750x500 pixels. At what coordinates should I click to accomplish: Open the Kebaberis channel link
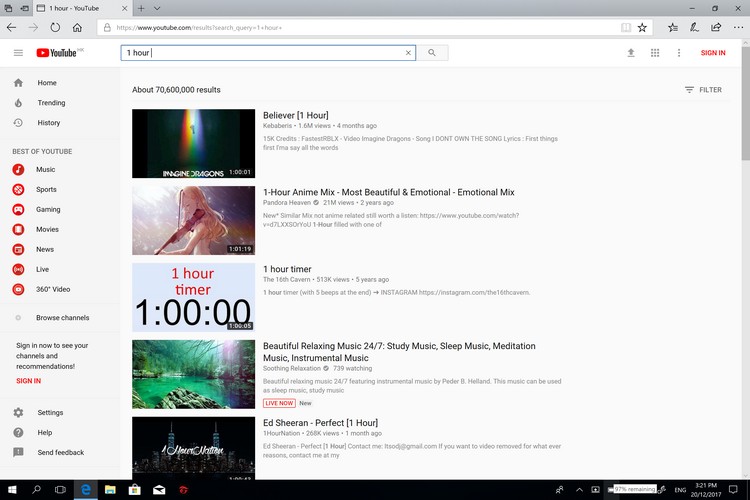(x=277, y=126)
